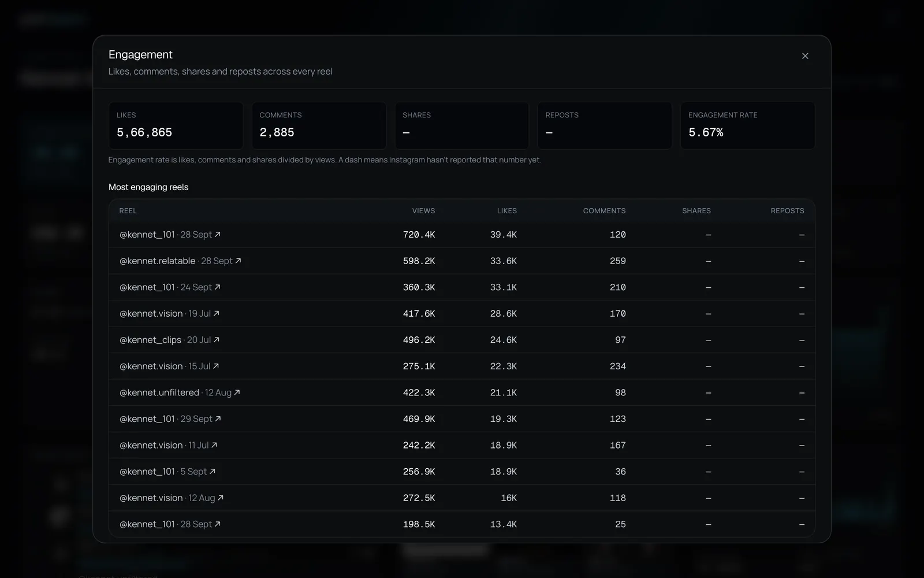Select the Reposts summary card
Screen dimensions: 924x578
(x=605, y=125)
